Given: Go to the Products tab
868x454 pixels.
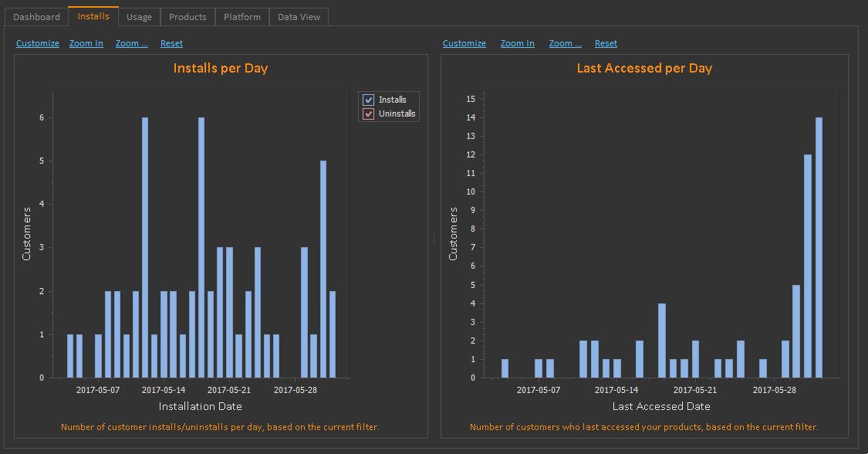Looking at the screenshot, I should tap(187, 17).
